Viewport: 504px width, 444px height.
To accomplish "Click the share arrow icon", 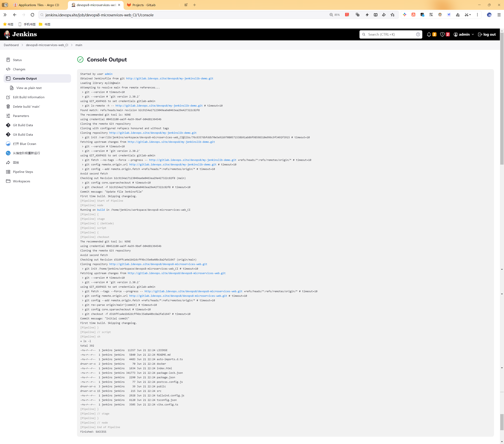I will point(384,15).
